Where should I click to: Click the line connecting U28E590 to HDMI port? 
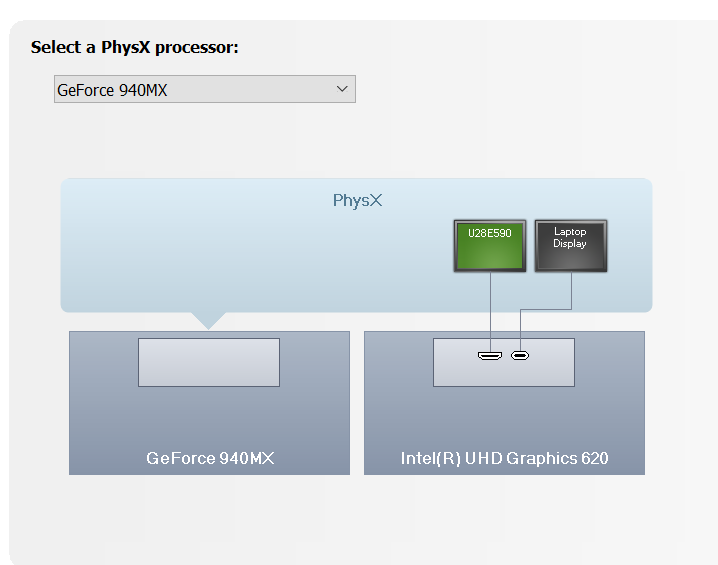[x=490, y=310]
